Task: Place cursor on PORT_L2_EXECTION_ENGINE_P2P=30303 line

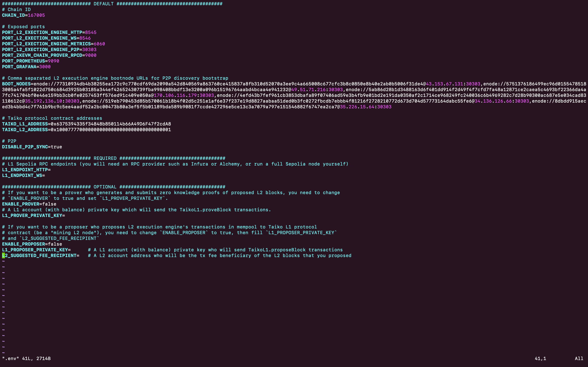Action: (x=49, y=49)
